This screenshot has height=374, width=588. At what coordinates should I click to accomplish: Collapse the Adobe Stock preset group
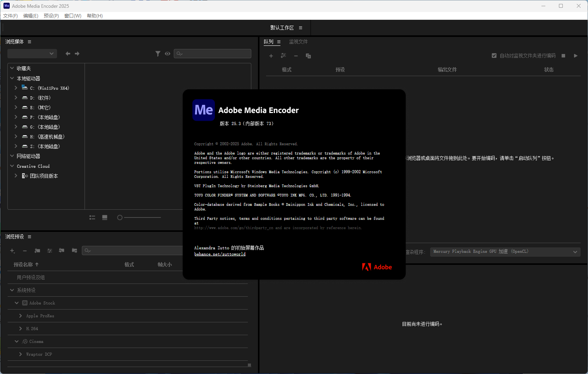click(17, 303)
